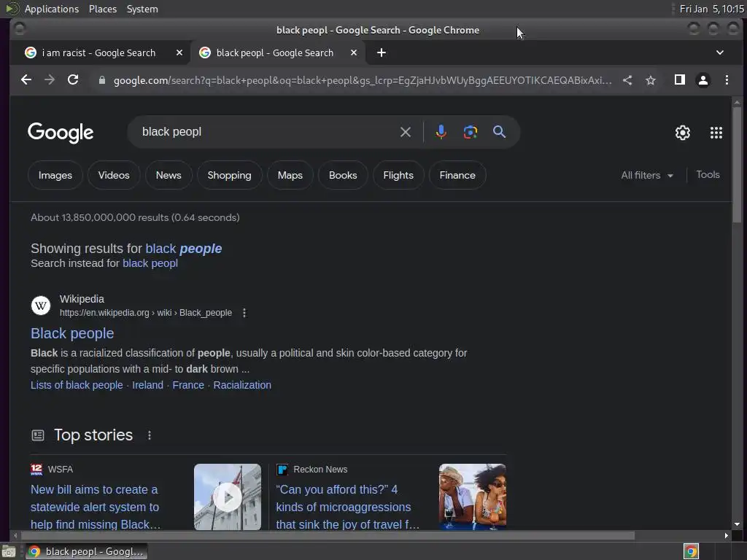View site information via the padlock icon
Screen dimensions: 747x560
pos(101,80)
